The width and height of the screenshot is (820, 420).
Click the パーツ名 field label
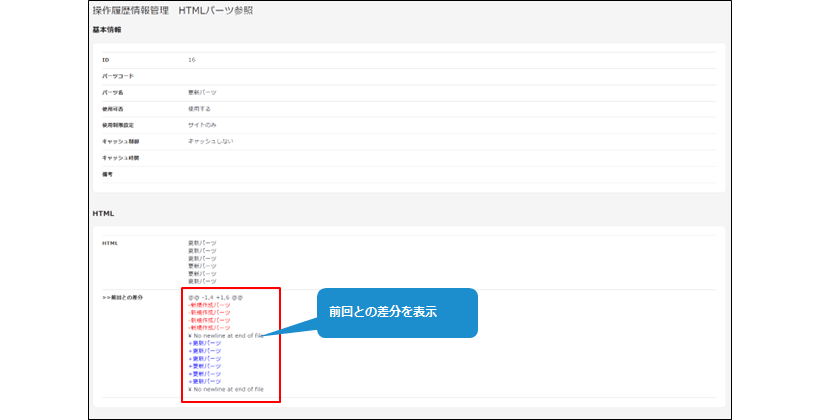tap(113, 92)
